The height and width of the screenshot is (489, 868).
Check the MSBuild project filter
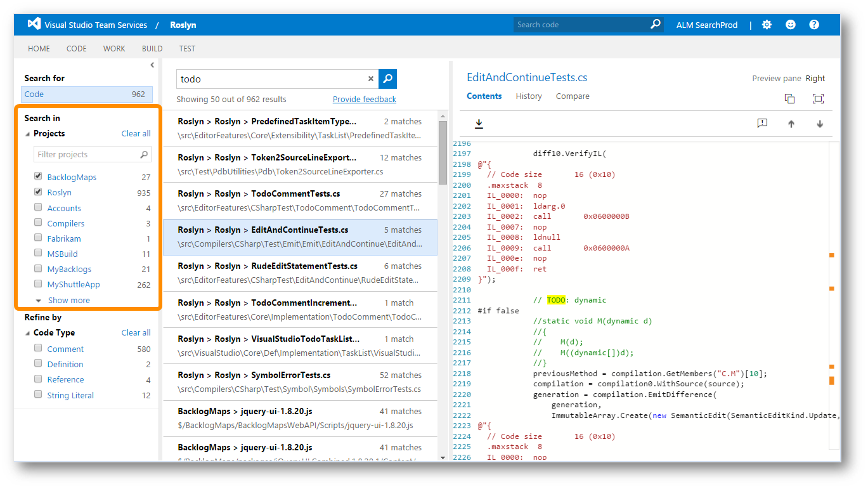37,253
